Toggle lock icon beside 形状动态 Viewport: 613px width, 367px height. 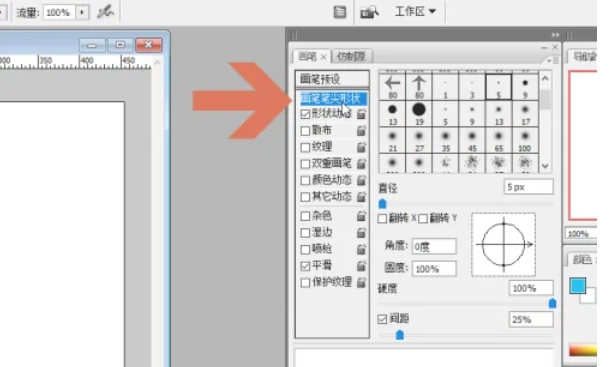click(361, 114)
